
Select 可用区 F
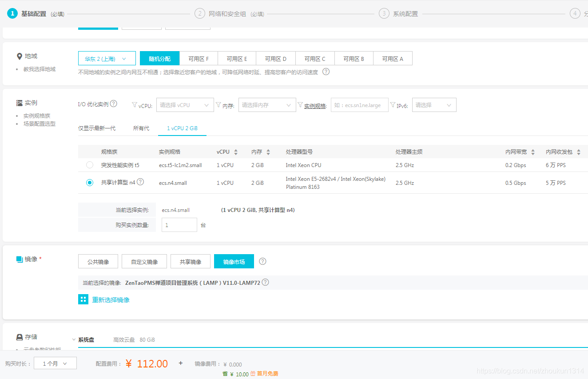(199, 59)
